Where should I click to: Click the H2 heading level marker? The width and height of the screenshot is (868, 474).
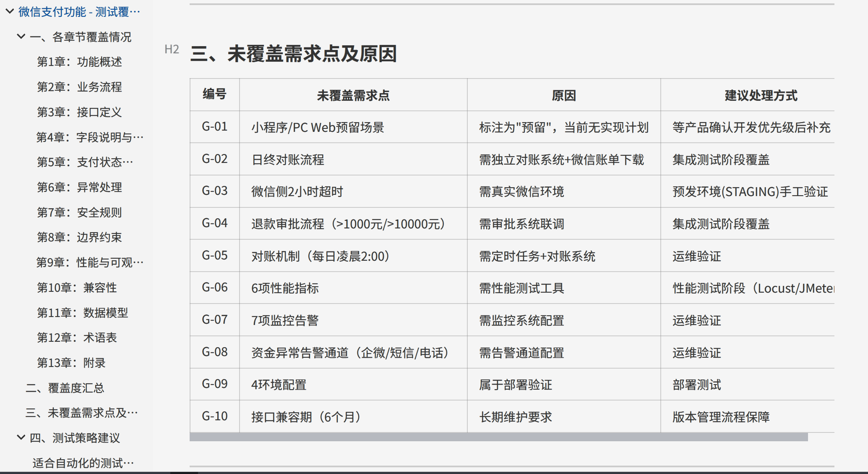tap(172, 50)
